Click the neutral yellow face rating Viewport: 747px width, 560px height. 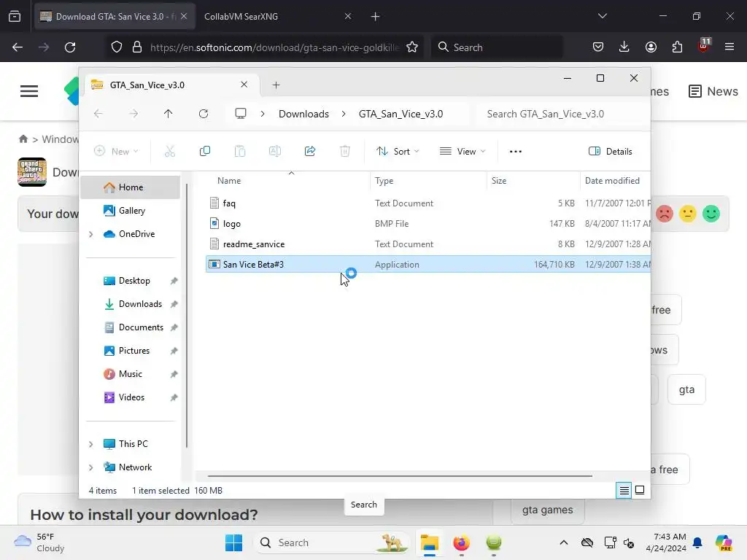tap(688, 214)
